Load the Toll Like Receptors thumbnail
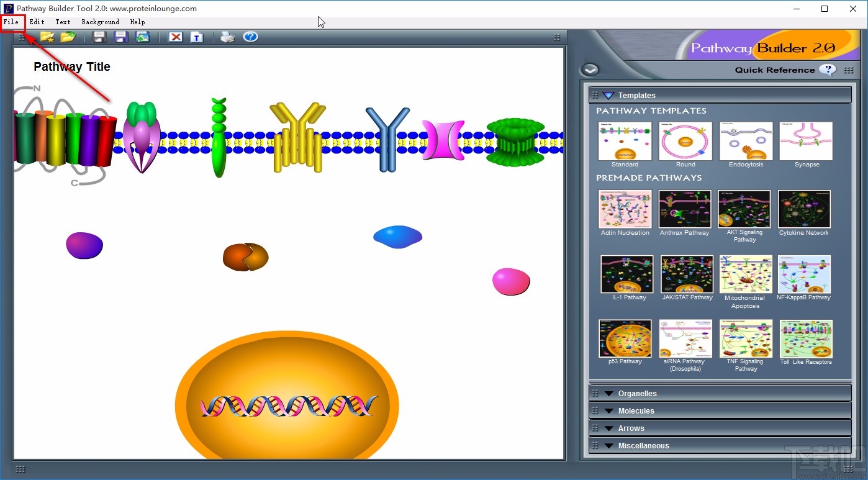The image size is (868, 480). coord(806,338)
